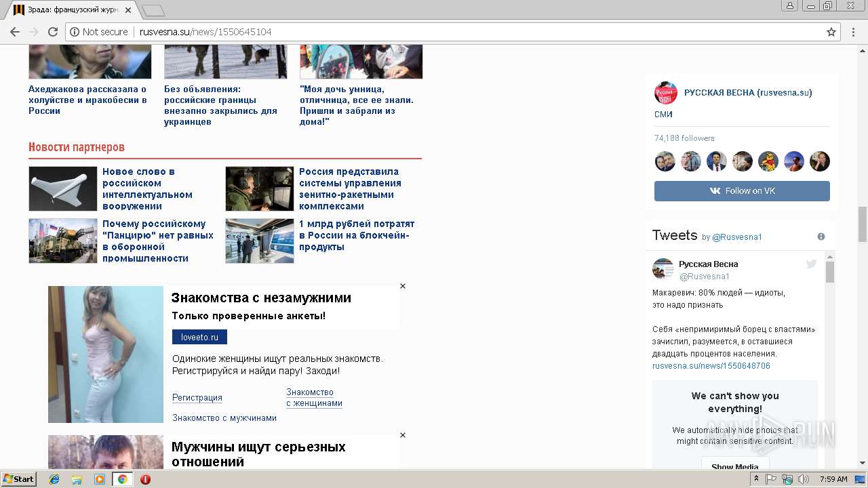Open Почему российскому "Панцирю" нет равных article
The height and width of the screenshot is (488, 868).
158,241
